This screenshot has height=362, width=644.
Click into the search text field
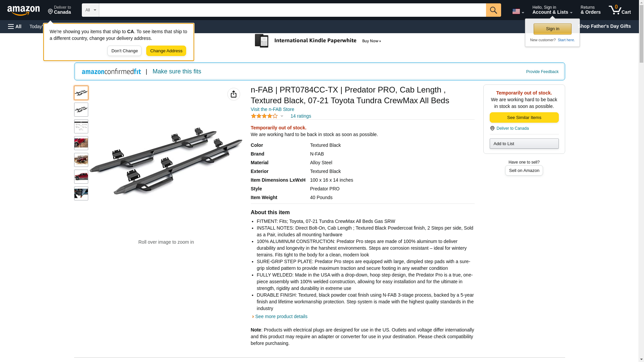point(292,10)
